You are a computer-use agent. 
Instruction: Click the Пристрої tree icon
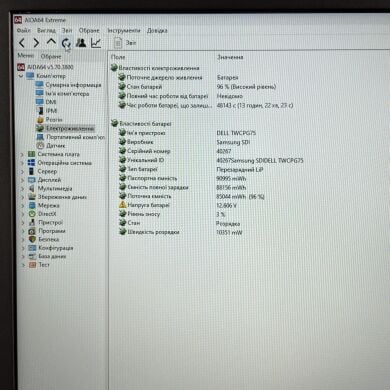click(x=32, y=222)
